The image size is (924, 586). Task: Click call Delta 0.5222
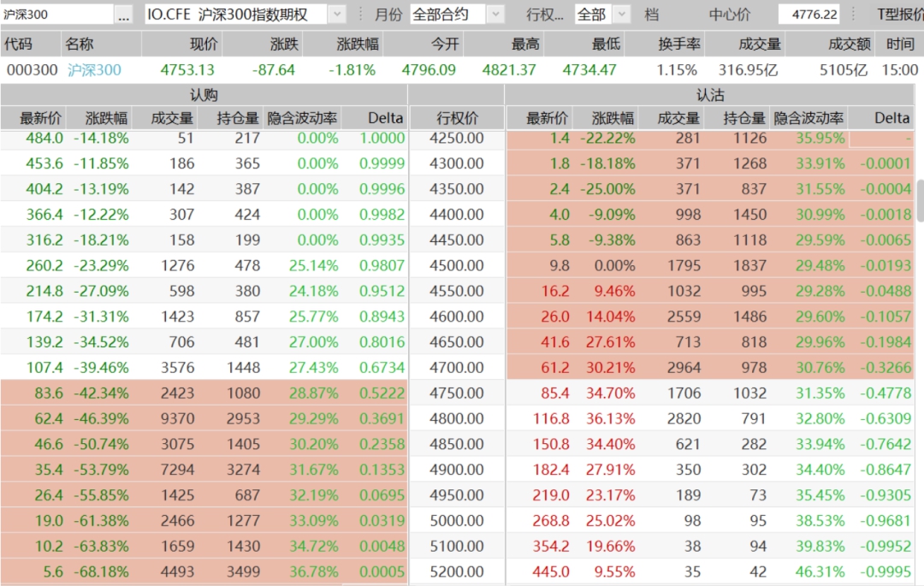click(382, 394)
